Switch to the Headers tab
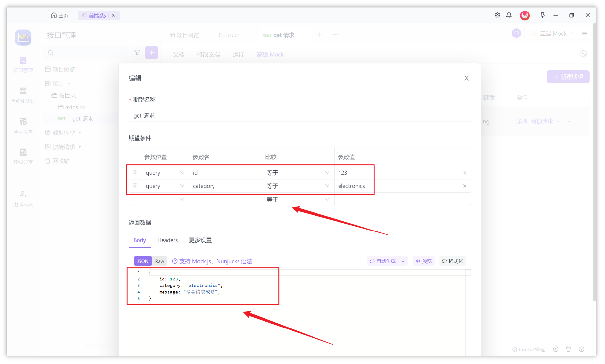Image resolution: width=605 pixels, height=364 pixels. coord(167,240)
